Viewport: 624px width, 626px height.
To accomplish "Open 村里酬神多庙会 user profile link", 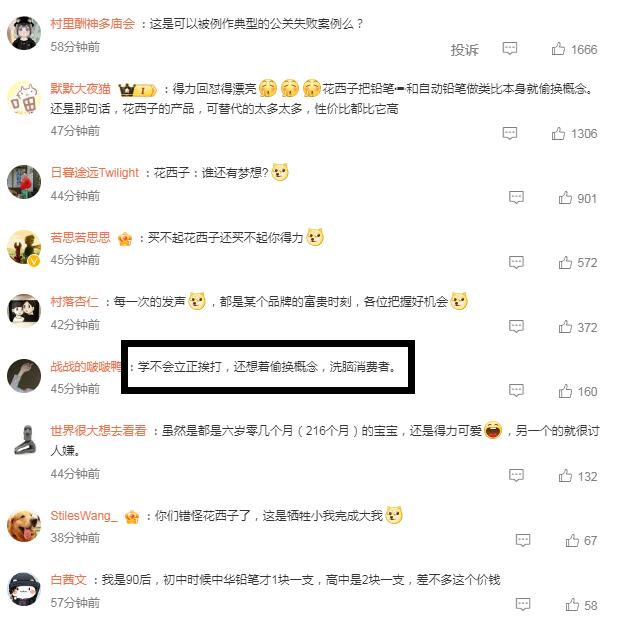I will (x=93, y=24).
